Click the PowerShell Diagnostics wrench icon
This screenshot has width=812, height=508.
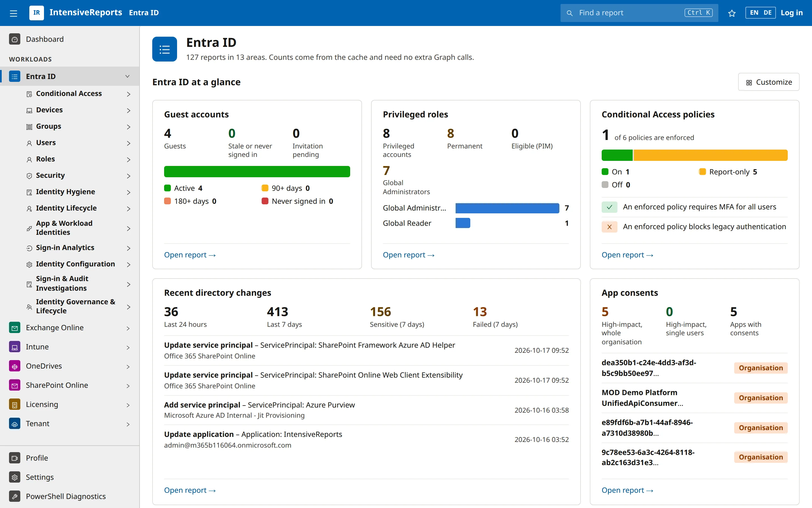pos(14,496)
